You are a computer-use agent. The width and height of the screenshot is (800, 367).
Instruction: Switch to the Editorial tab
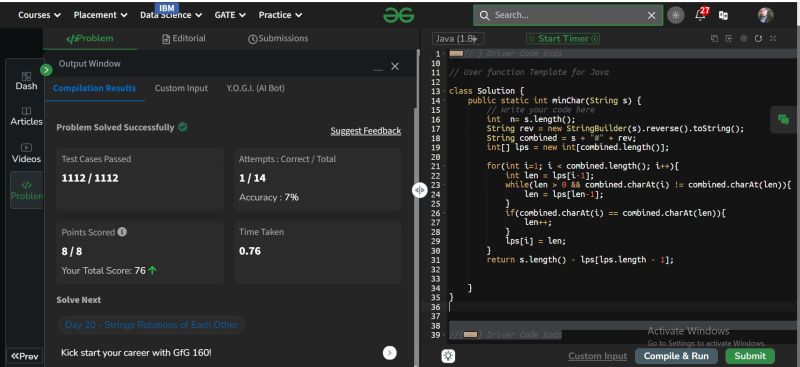pyautogui.click(x=184, y=38)
